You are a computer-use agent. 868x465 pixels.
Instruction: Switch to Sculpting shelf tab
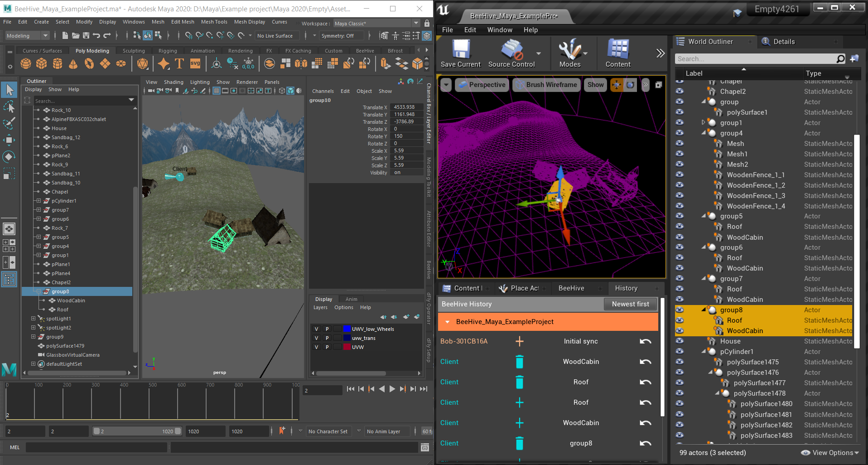pyautogui.click(x=134, y=51)
